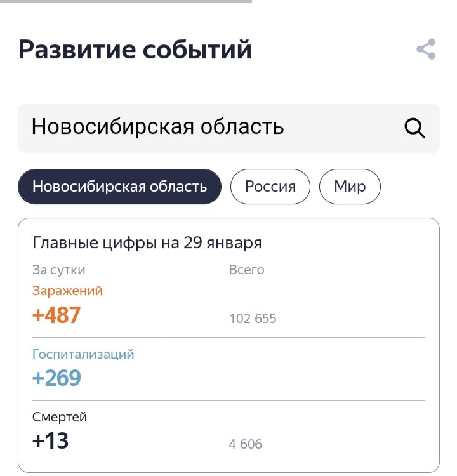Click the Развитие событий heading

pos(135,50)
